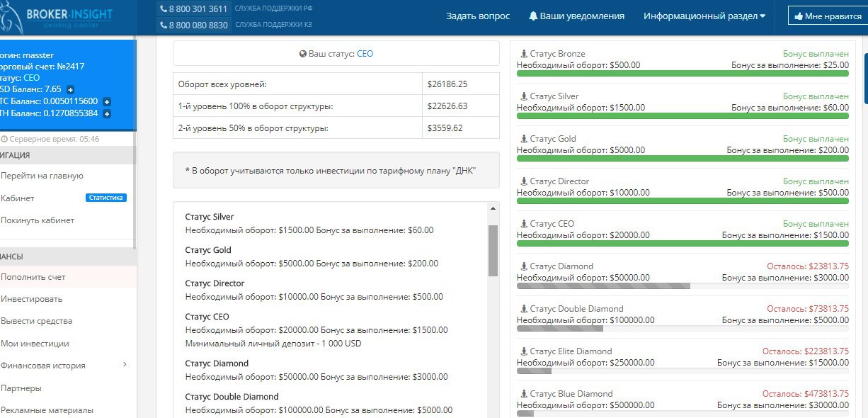
Task: Click phone number 8 800 301 3611
Action: [198, 9]
